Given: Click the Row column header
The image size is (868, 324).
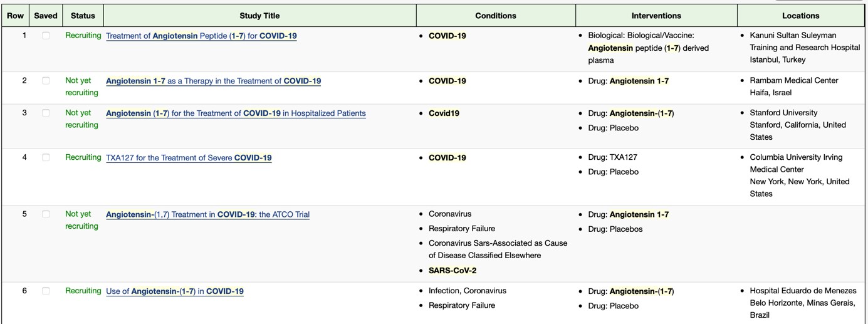Looking at the screenshot, I should (15, 16).
